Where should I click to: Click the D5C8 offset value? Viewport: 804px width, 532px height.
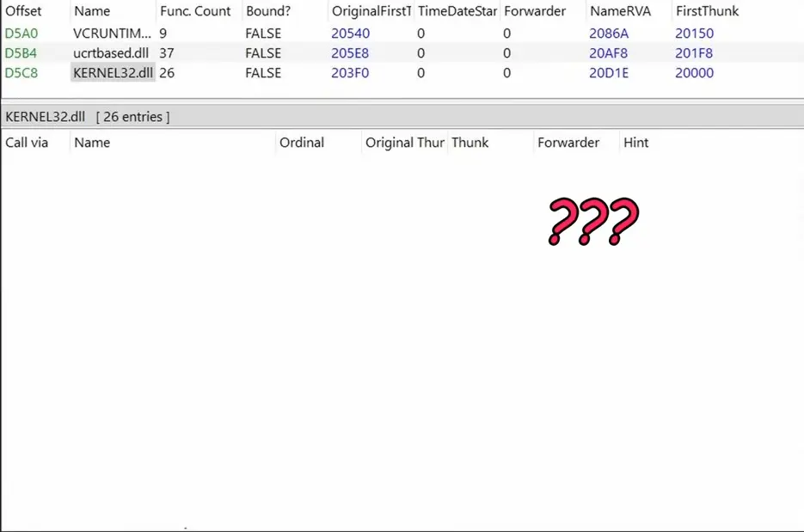point(21,73)
